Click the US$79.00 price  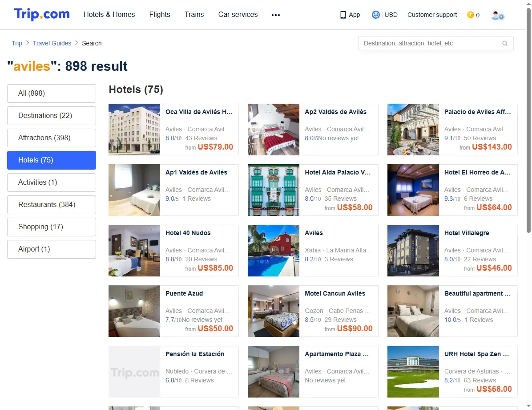pos(215,147)
